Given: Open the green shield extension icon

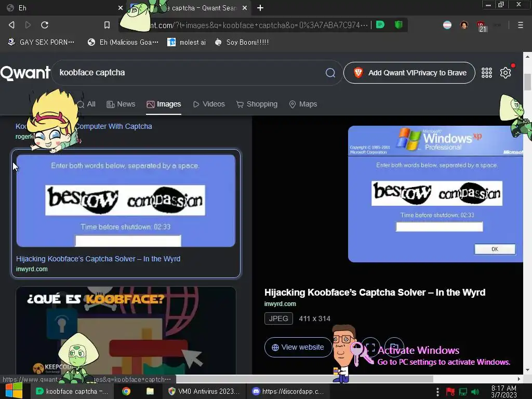Looking at the screenshot, I should (398, 25).
